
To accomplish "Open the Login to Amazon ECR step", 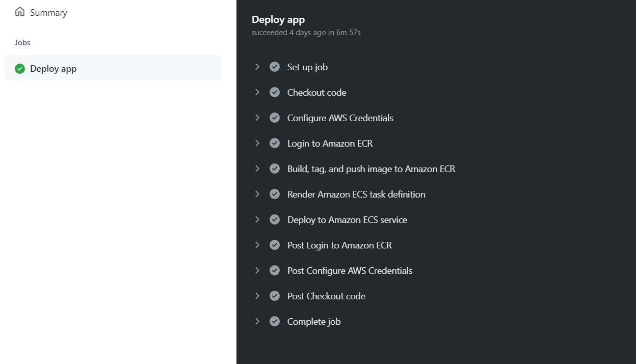I will click(330, 144).
